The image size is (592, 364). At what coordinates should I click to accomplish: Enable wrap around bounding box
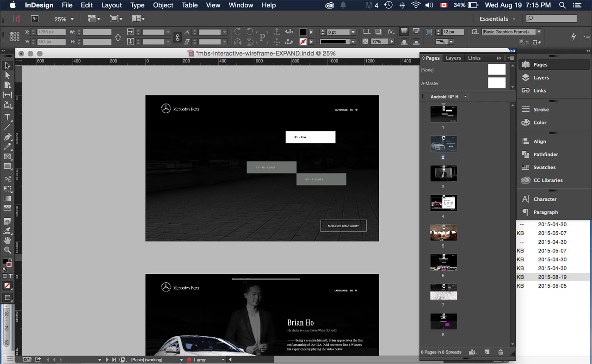(x=415, y=32)
